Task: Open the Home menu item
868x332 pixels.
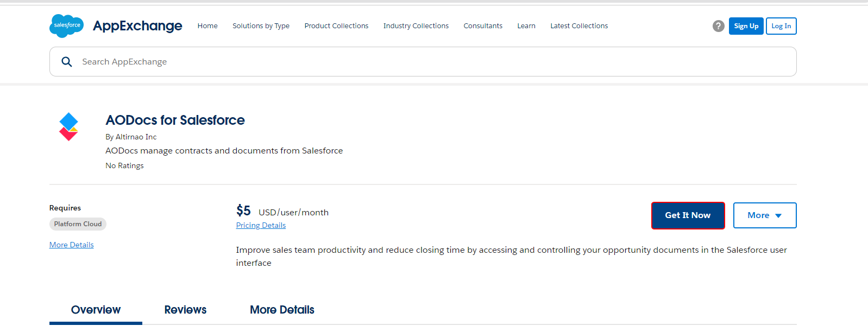Action: (x=207, y=26)
